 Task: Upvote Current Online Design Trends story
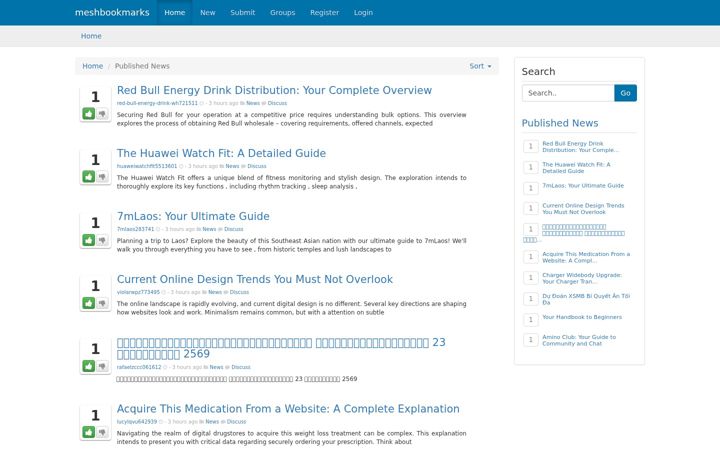click(x=89, y=303)
